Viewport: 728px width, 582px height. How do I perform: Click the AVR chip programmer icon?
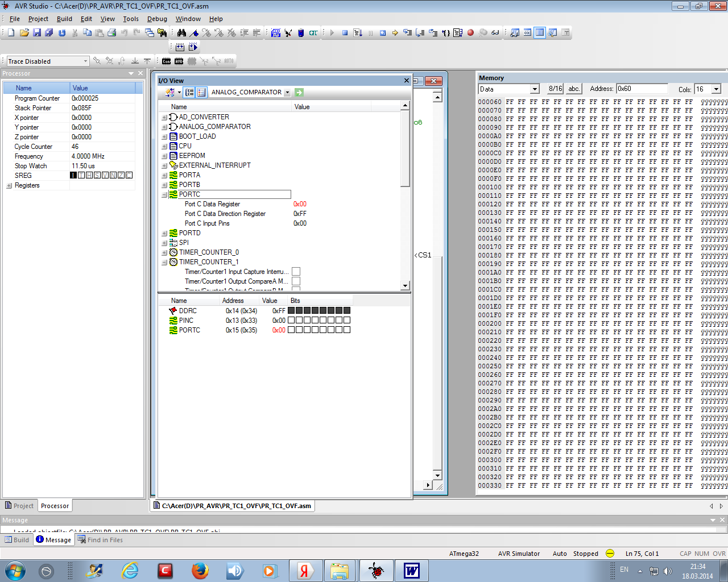(179, 61)
